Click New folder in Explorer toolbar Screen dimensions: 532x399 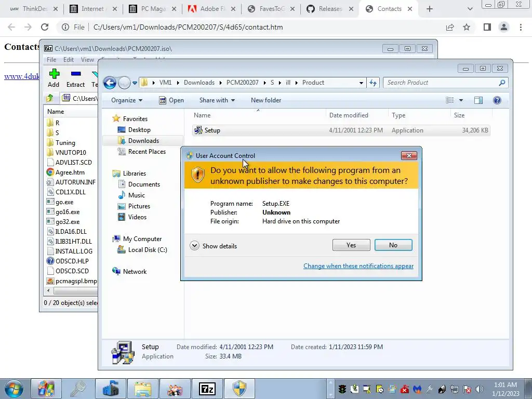(x=266, y=100)
